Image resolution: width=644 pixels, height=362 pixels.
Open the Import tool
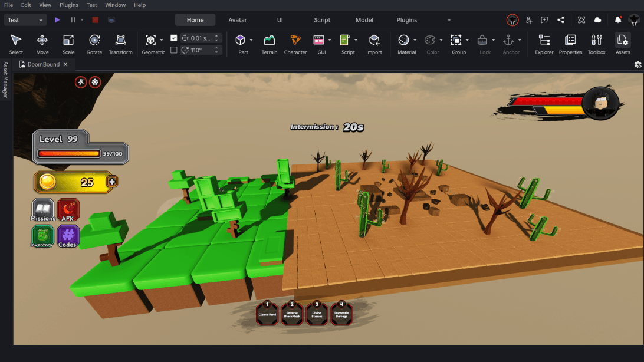(374, 44)
